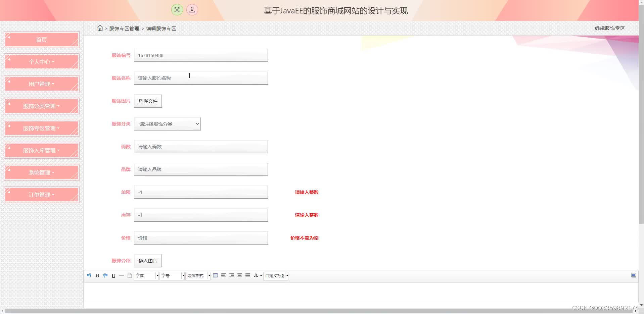Click the 服饰名称 input field
This screenshot has height=314, width=644.
pos(201,78)
